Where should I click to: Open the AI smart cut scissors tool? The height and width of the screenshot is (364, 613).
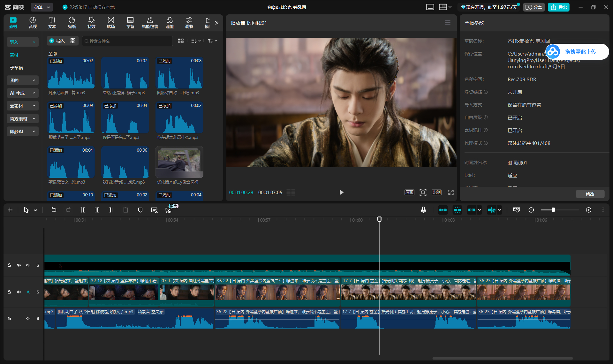pos(169,210)
